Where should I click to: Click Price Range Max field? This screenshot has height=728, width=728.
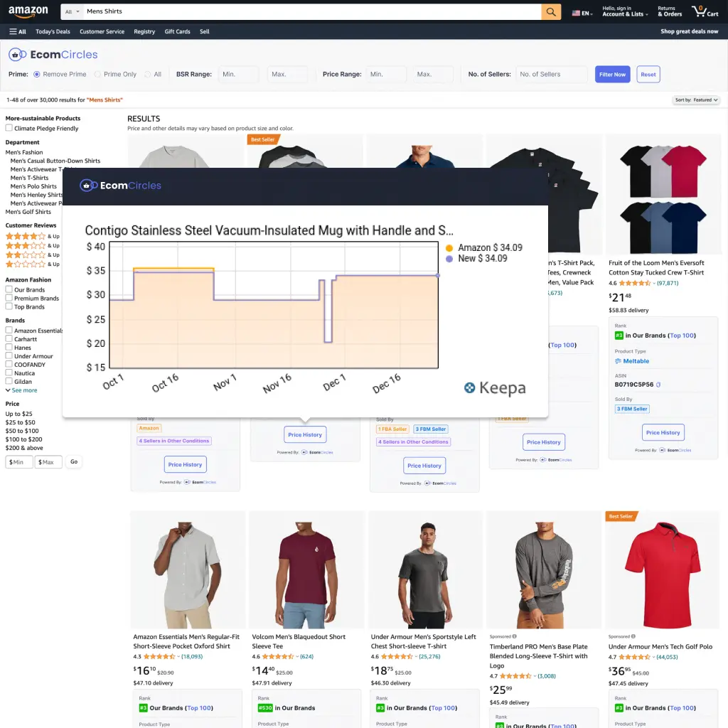point(433,74)
